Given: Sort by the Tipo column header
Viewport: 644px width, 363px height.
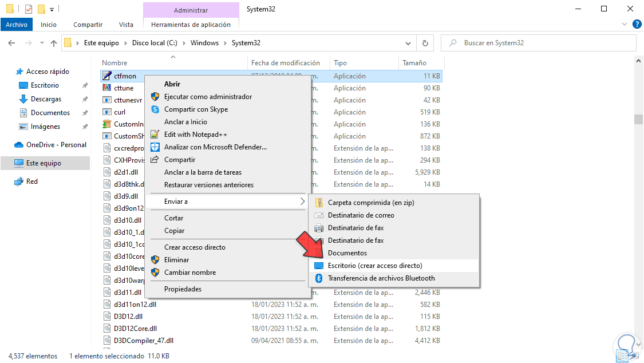Looking at the screenshot, I should coord(364,63).
